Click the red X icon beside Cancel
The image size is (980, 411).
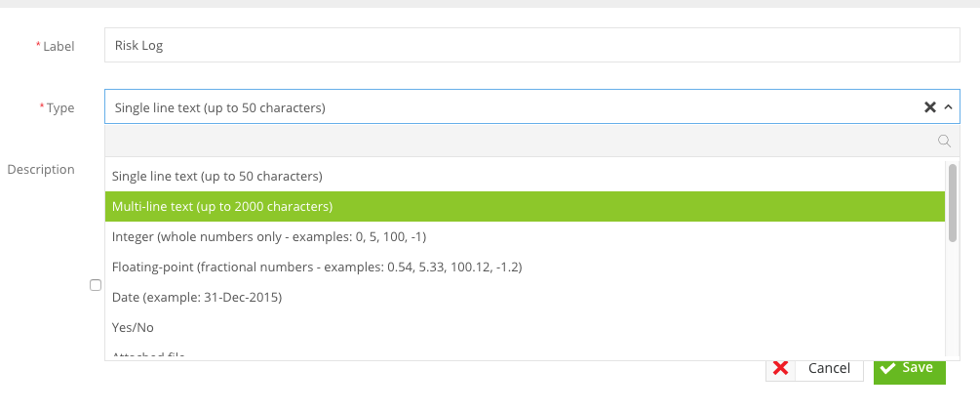[780, 368]
